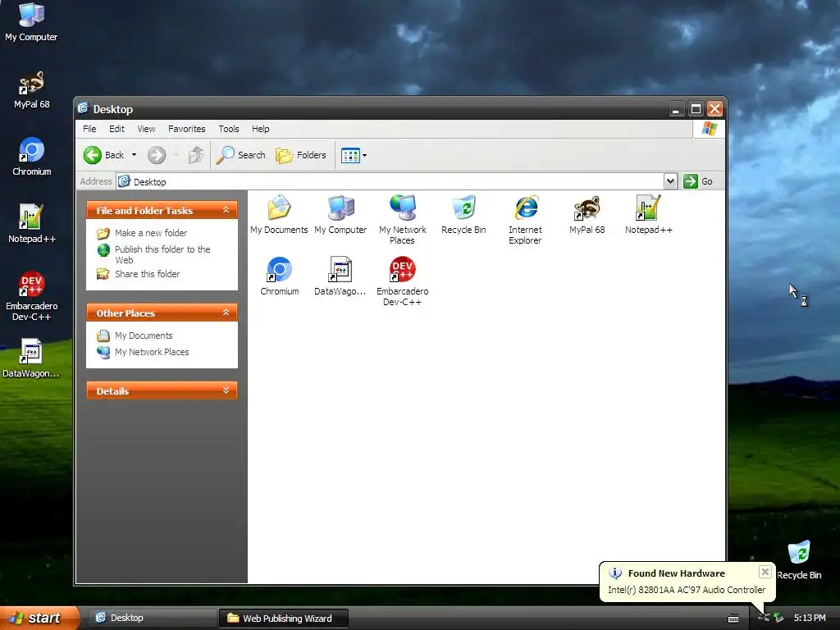Collapse the Other Places panel
This screenshot has height=630, width=840.
pyautogui.click(x=226, y=313)
